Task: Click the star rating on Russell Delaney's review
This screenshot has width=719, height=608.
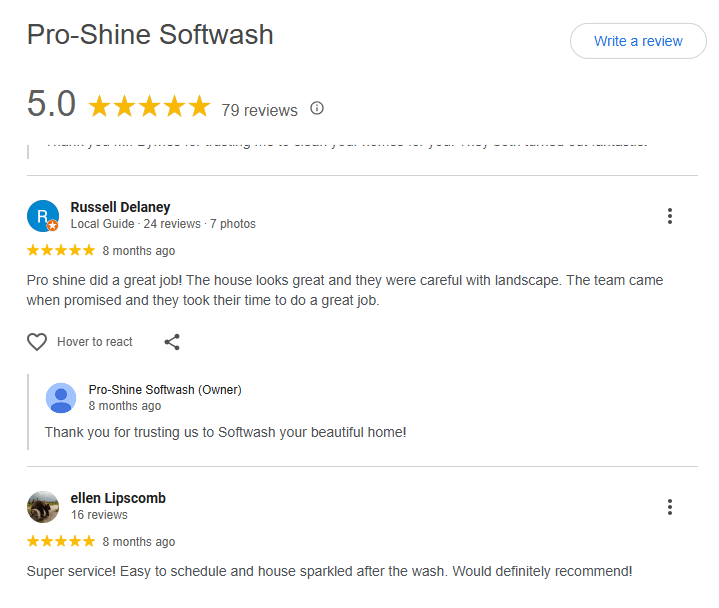Action: click(x=61, y=250)
